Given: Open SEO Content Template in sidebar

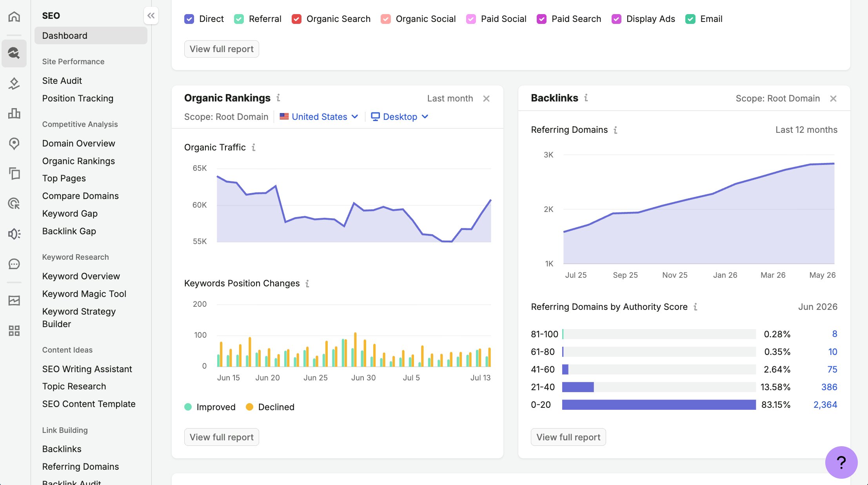Looking at the screenshot, I should pos(89,404).
